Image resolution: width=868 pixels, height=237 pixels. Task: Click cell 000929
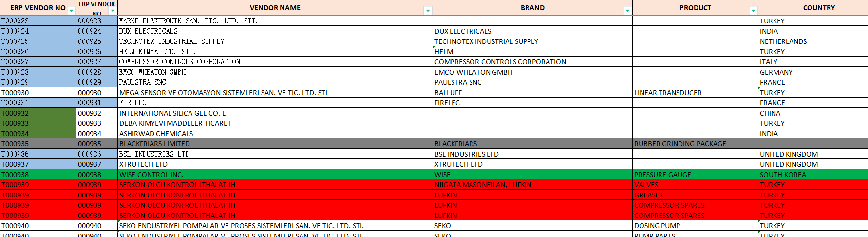click(97, 82)
